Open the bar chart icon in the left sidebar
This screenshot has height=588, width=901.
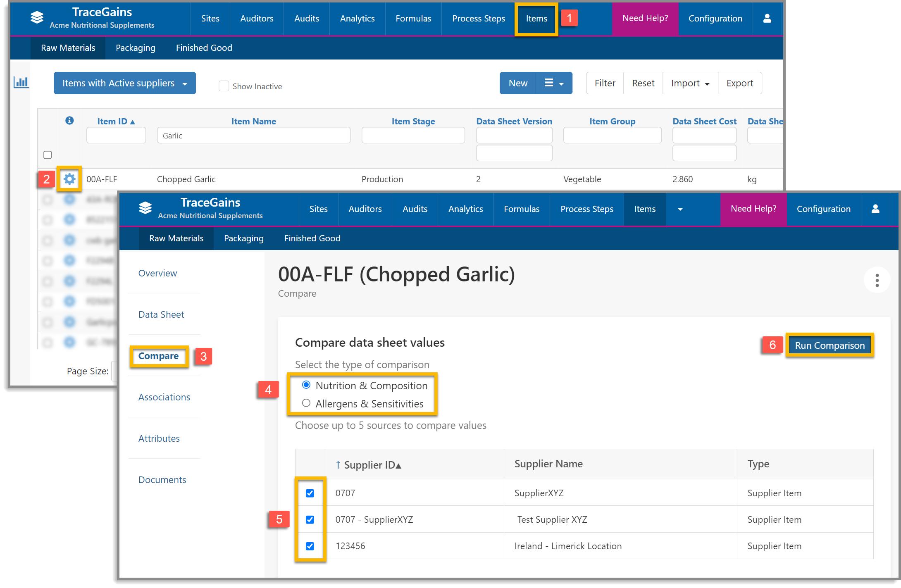pyautogui.click(x=21, y=82)
